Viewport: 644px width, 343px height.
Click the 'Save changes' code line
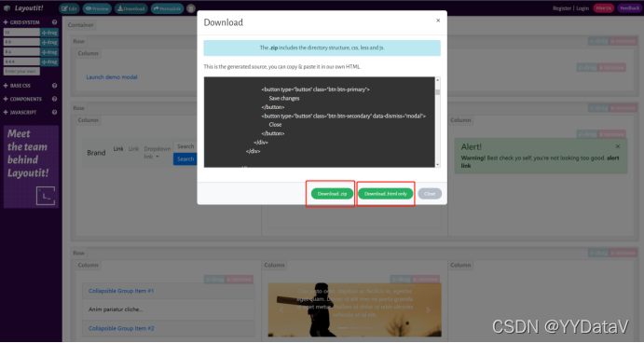pos(284,99)
